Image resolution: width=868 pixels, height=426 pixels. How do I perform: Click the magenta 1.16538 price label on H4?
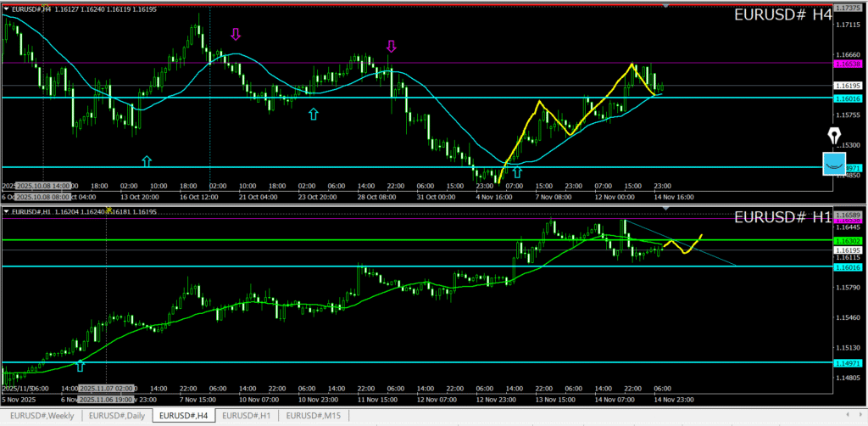coord(848,64)
